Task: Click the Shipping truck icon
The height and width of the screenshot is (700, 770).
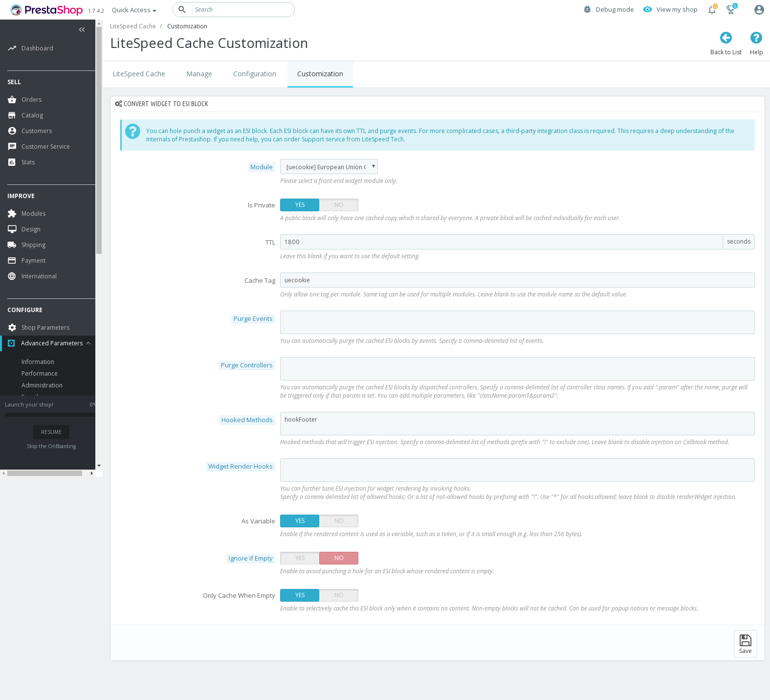Action: 12,245
